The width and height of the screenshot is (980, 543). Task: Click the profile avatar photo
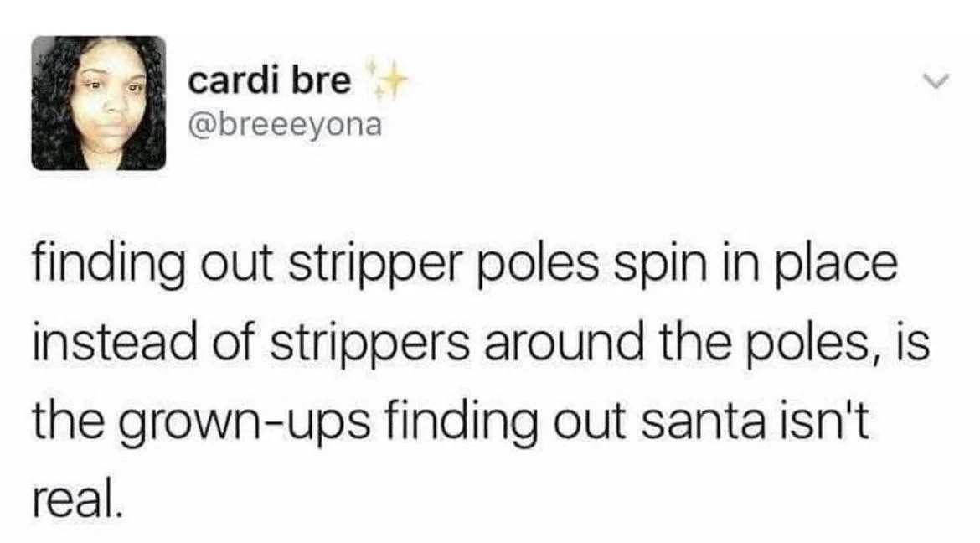pos(99,103)
